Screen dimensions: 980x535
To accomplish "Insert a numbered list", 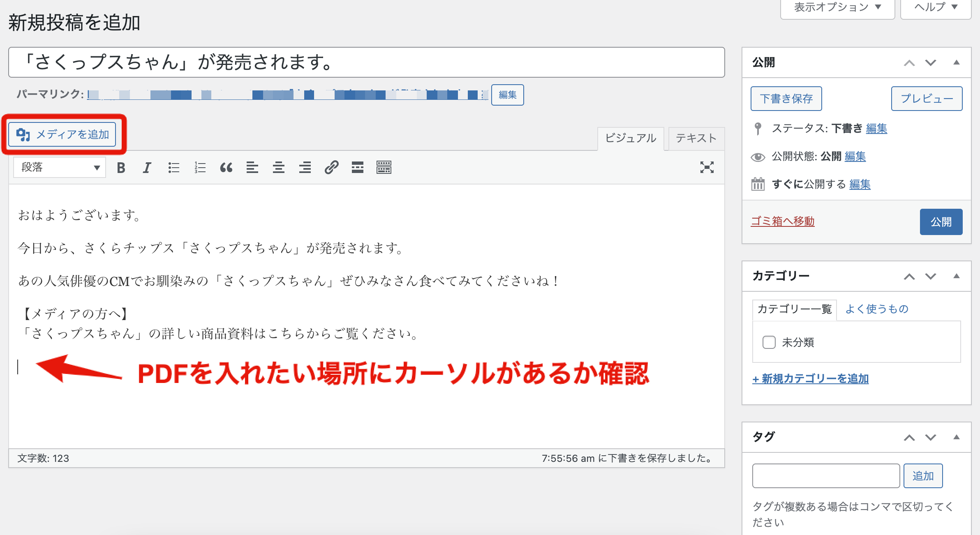I will [200, 168].
